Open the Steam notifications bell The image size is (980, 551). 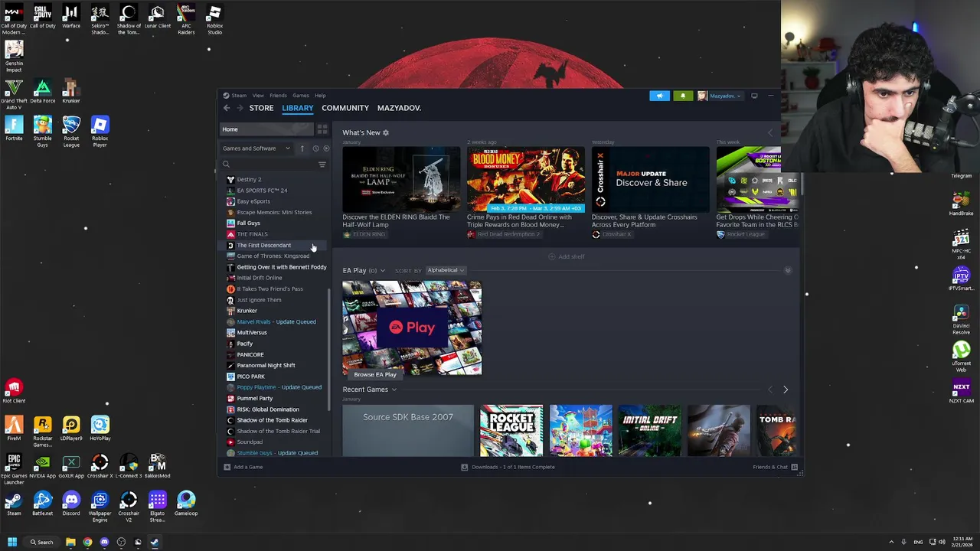[682, 96]
